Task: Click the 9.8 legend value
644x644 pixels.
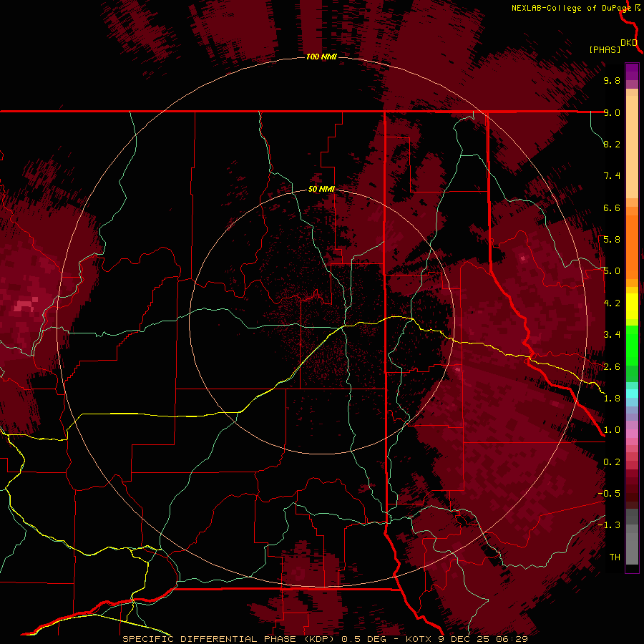Action: click(612, 80)
